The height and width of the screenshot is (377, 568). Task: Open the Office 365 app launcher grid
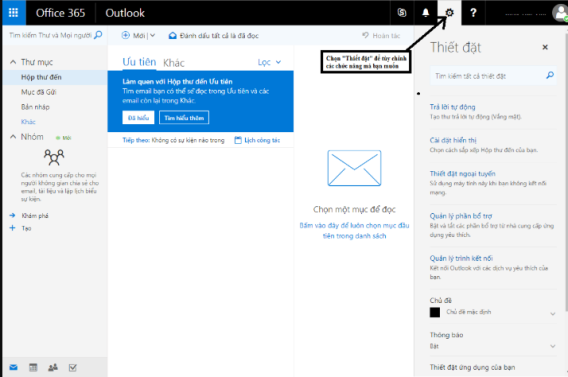(x=13, y=13)
